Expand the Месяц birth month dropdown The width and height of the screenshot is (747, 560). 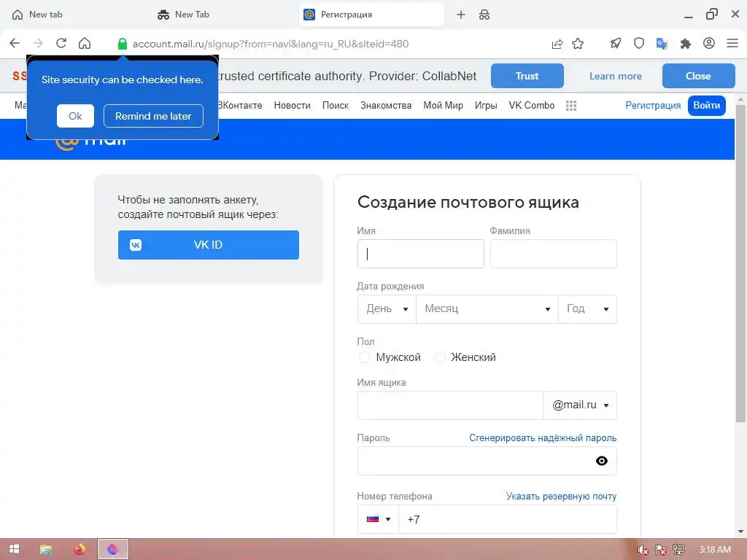(x=487, y=309)
